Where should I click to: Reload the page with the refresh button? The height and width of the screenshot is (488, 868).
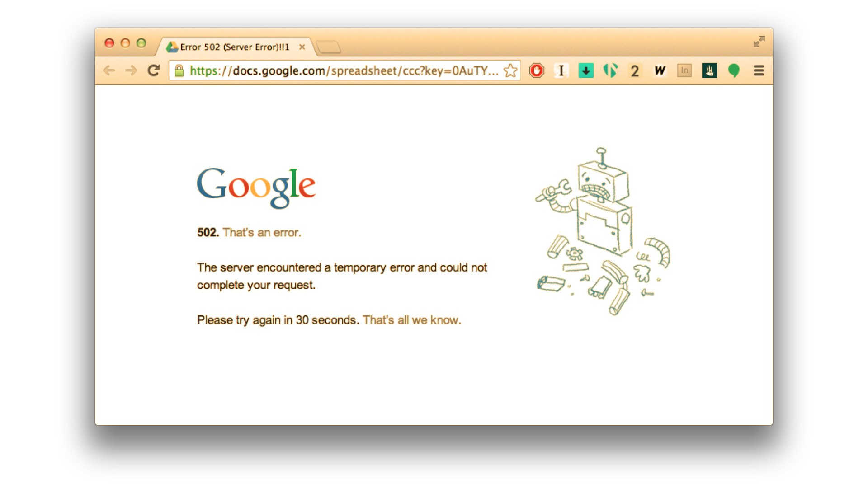pos(154,70)
